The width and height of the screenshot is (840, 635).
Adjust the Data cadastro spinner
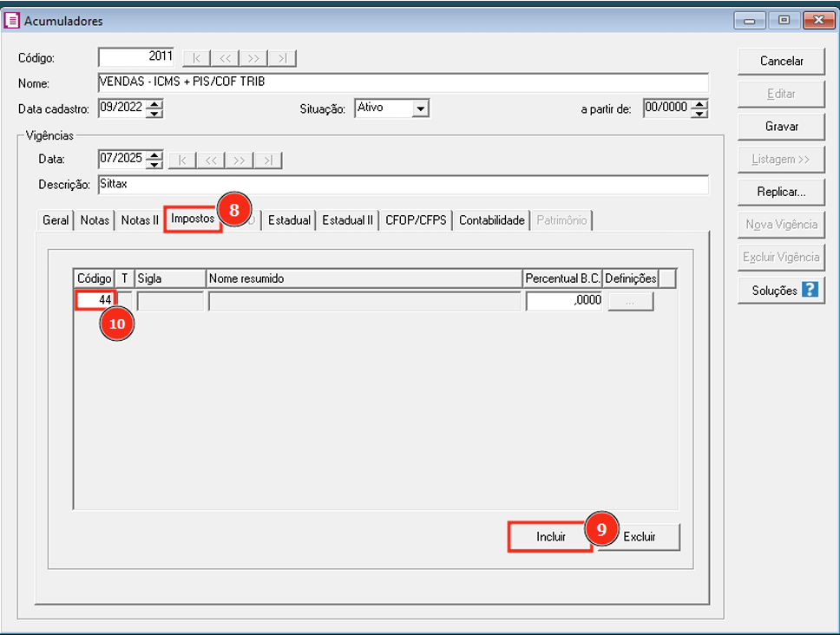pos(154,108)
